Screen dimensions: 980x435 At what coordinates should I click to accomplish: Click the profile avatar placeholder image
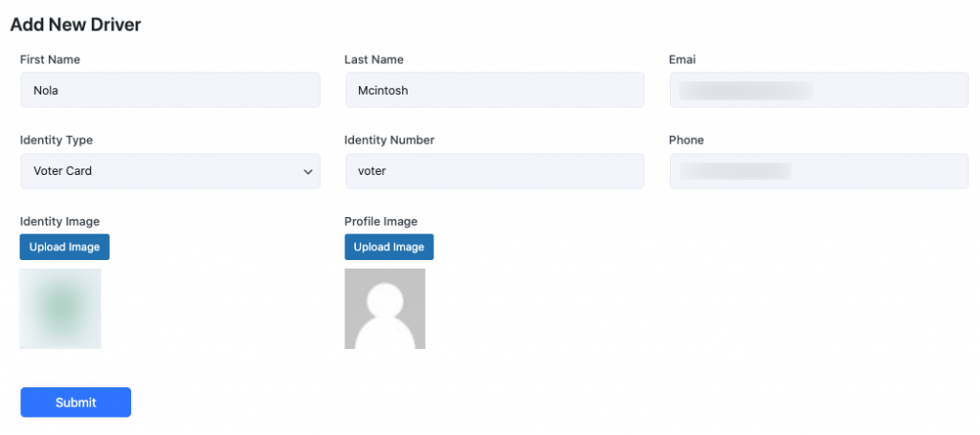tap(385, 308)
